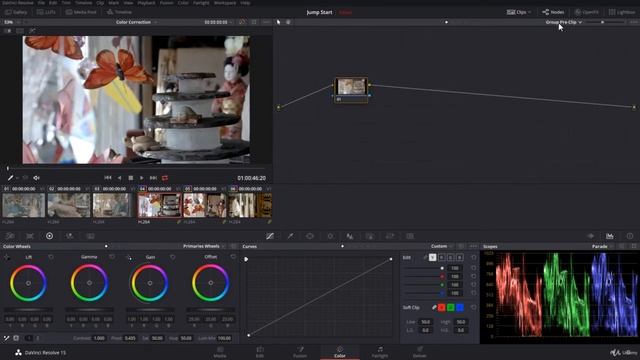The width and height of the screenshot is (640, 360).
Task: Switch to the Fairlight page tab
Action: coord(380,352)
